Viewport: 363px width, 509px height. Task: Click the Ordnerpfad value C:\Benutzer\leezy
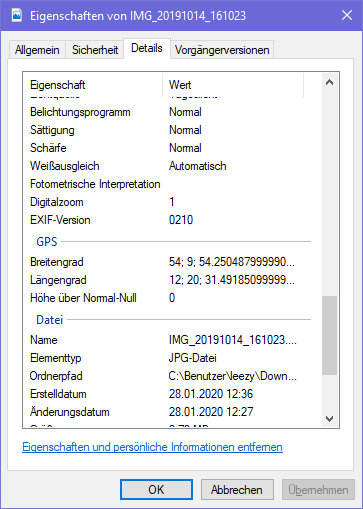[233, 376]
